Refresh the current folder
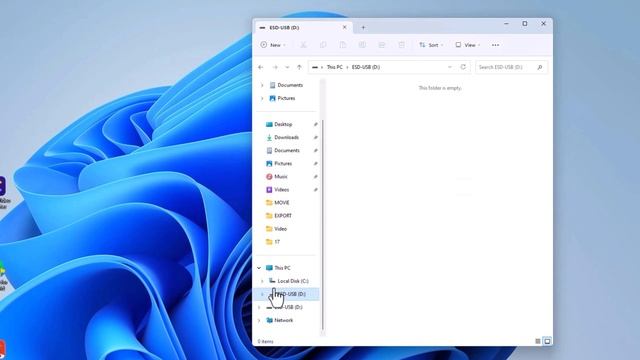This screenshot has width=640, height=360. [463, 67]
